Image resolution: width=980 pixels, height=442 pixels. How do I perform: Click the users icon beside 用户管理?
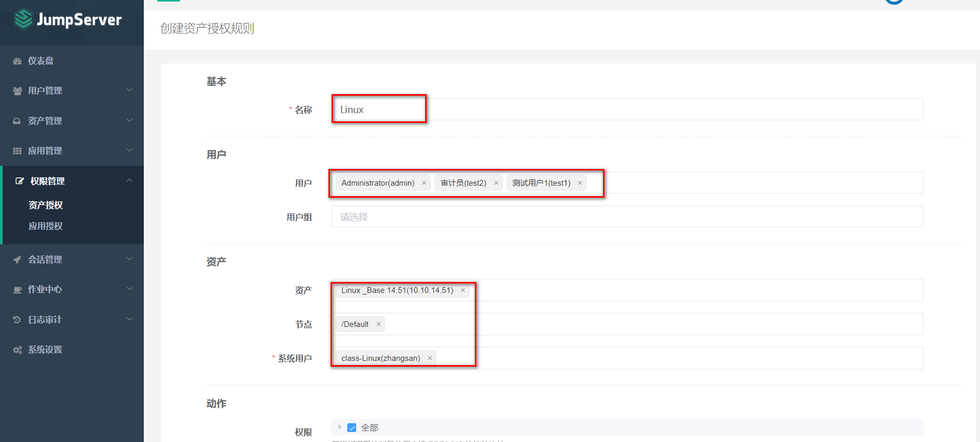[x=17, y=91]
